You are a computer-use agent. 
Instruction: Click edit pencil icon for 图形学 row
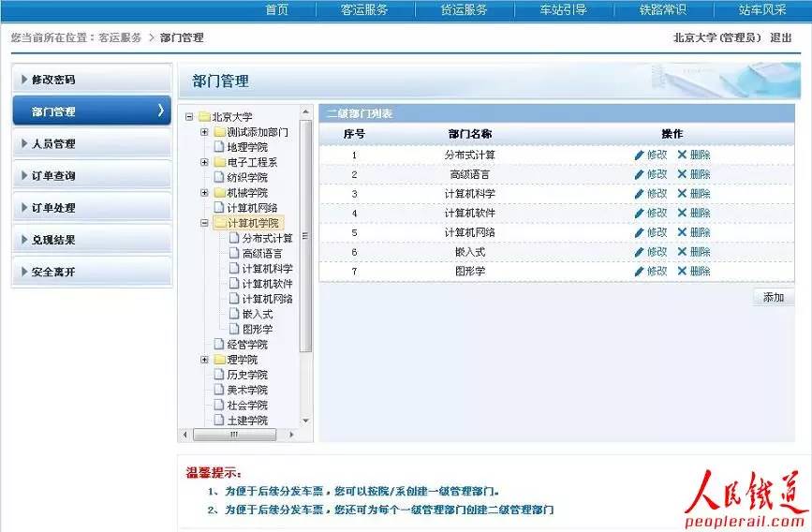(639, 272)
